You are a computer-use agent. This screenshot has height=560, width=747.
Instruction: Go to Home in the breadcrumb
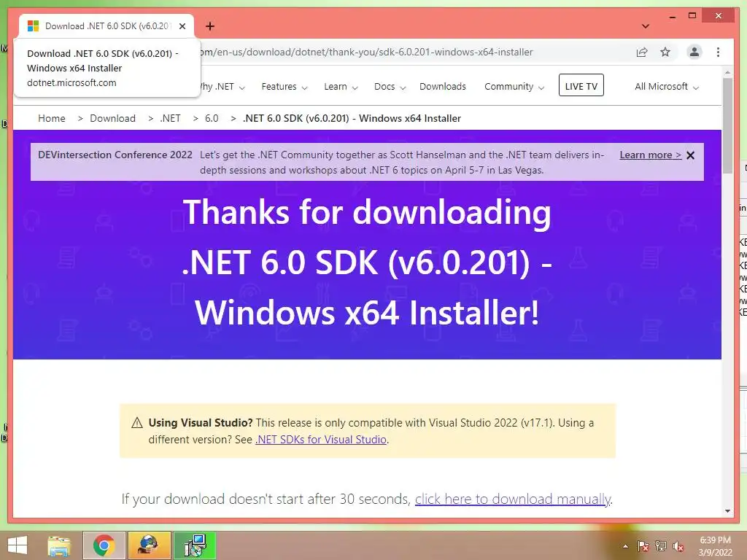click(52, 118)
